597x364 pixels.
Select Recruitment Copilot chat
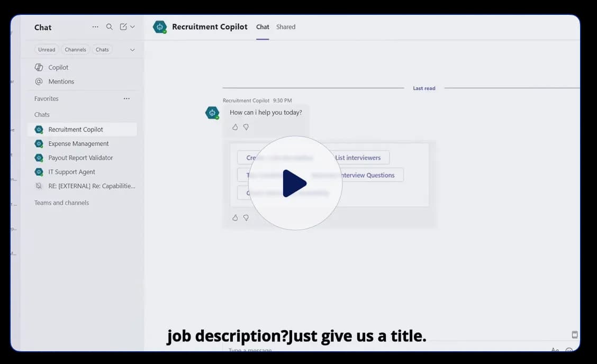82,130
